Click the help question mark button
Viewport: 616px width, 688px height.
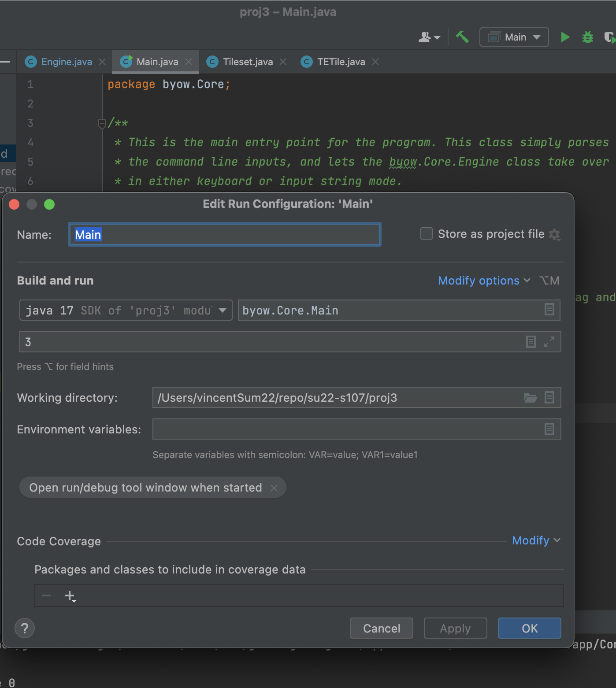coord(25,628)
